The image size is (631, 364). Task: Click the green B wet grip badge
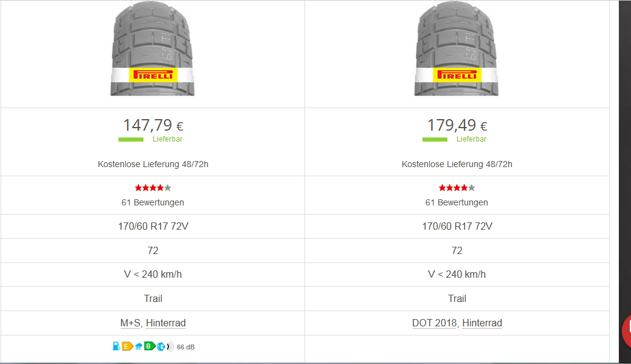click(x=150, y=346)
